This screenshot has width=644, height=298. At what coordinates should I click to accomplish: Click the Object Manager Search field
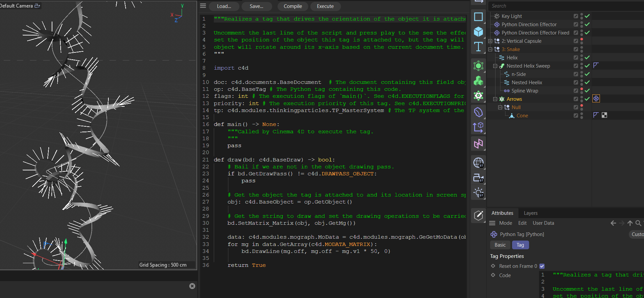[x=566, y=6]
